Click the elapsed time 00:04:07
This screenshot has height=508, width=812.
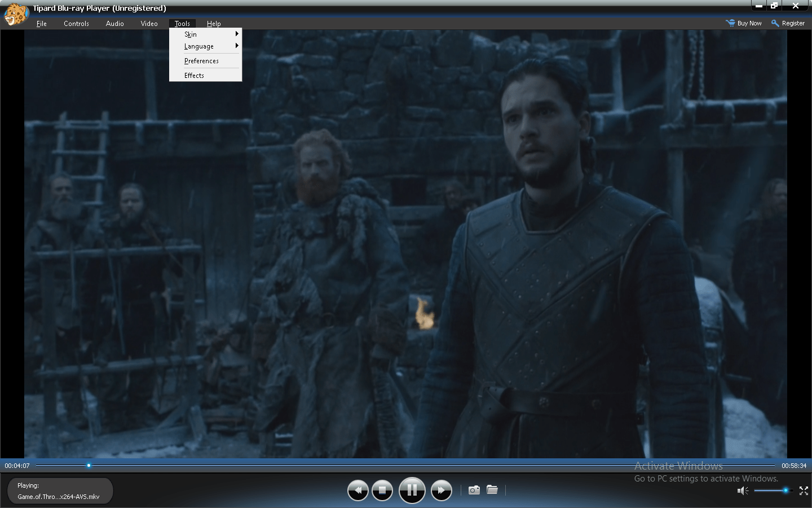17,466
